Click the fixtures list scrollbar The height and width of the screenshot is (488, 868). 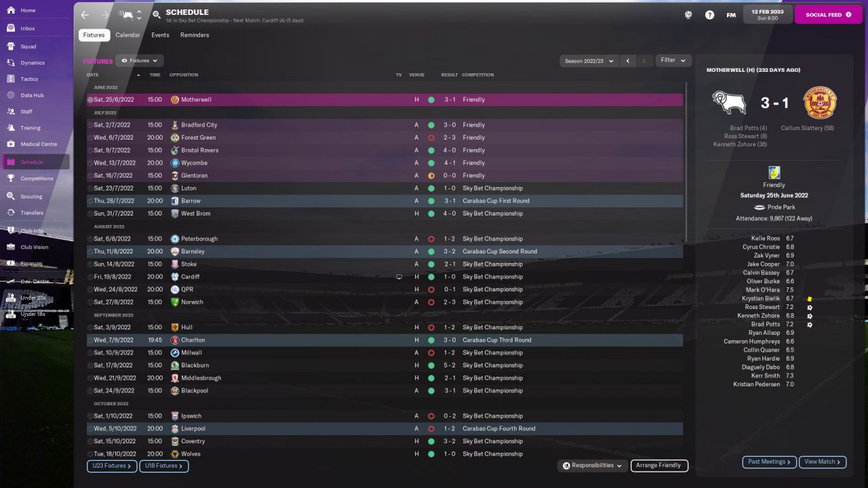(x=686, y=161)
